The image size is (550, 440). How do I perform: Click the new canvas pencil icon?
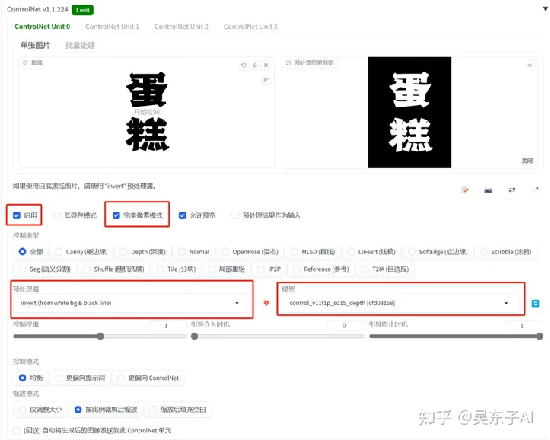tap(465, 190)
